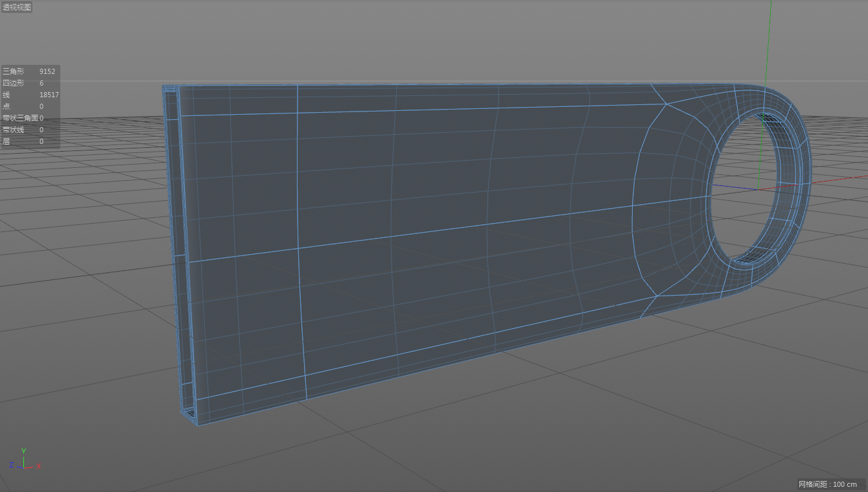Viewport: 868px width, 492px height.
Task: Click the XYZ axis orientation gizmo
Action: (x=24, y=459)
